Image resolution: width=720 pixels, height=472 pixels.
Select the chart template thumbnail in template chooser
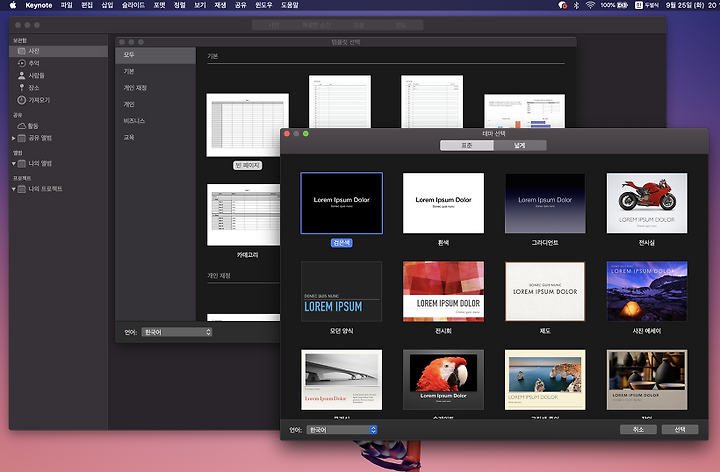(x=524, y=111)
